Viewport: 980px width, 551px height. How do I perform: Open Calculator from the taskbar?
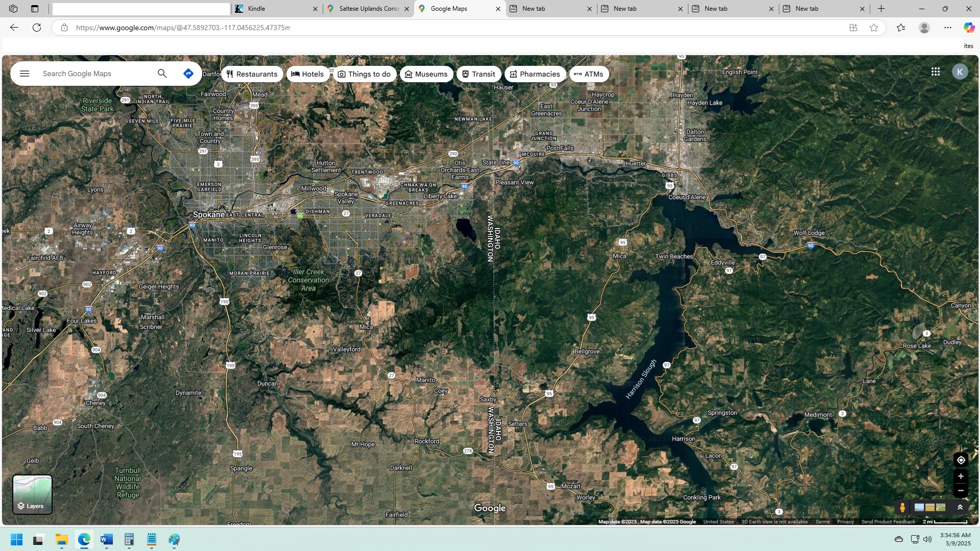pyautogui.click(x=129, y=539)
